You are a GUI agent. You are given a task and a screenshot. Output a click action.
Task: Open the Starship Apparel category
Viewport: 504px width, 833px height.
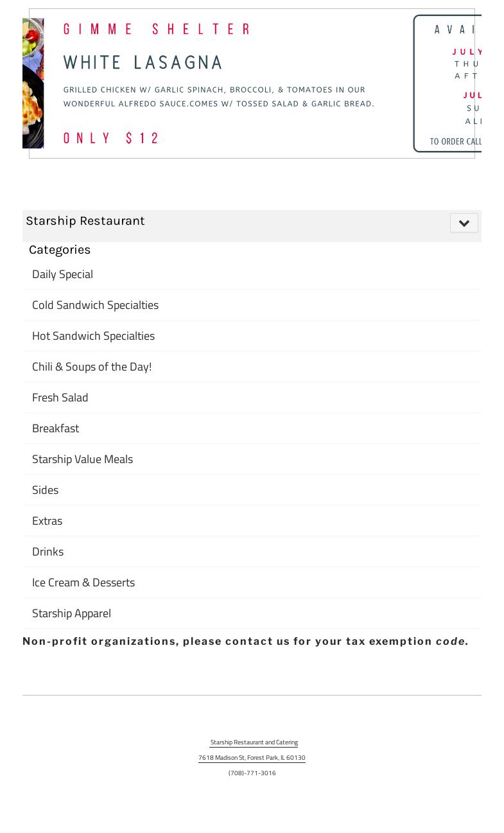pos(71,613)
